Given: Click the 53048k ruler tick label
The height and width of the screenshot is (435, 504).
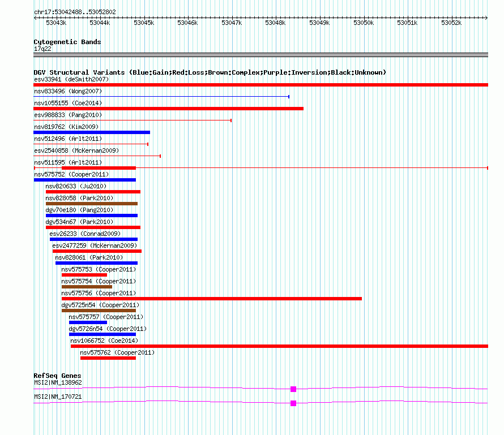Looking at the screenshot, I should [275, 23].
